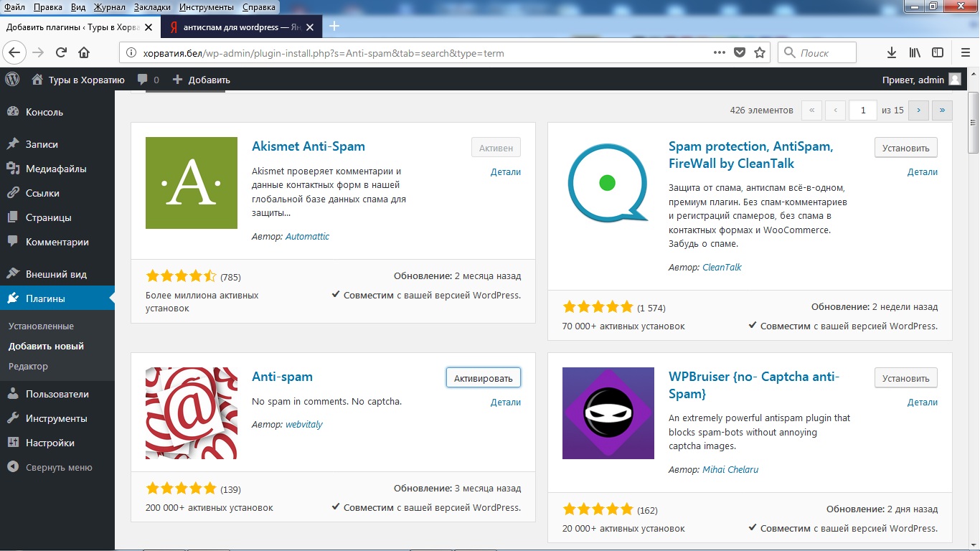Save page to Pocket icon
Viewport: 980px width, 551px height.
click(x=740, y=52)
